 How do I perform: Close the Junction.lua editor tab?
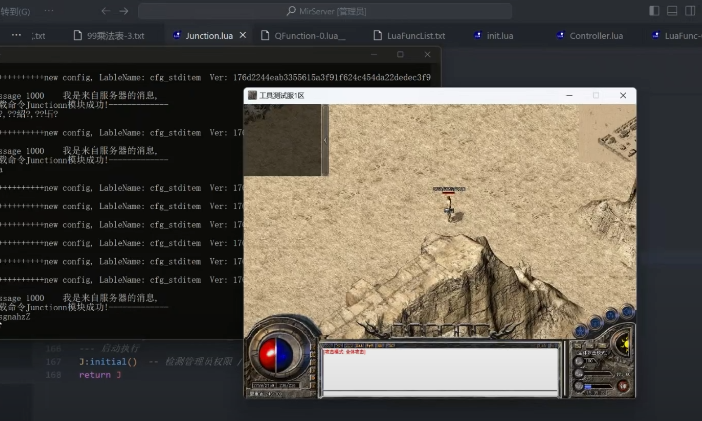coord(242,35)
